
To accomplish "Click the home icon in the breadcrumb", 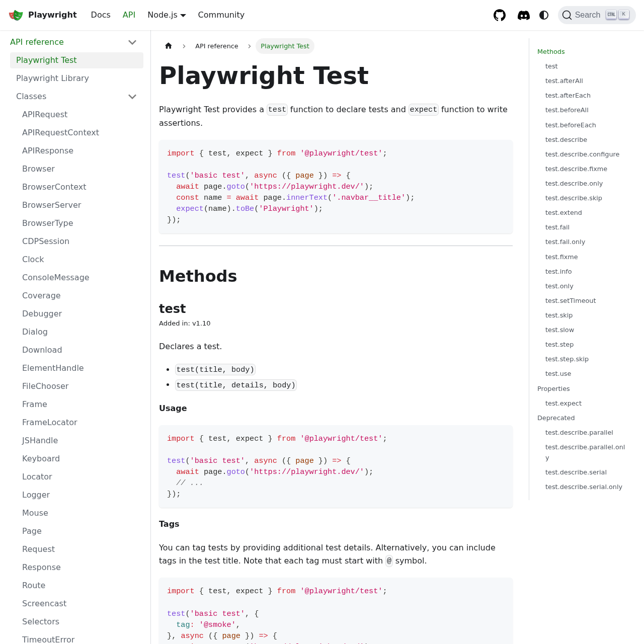I will click(x=169, y=46).
